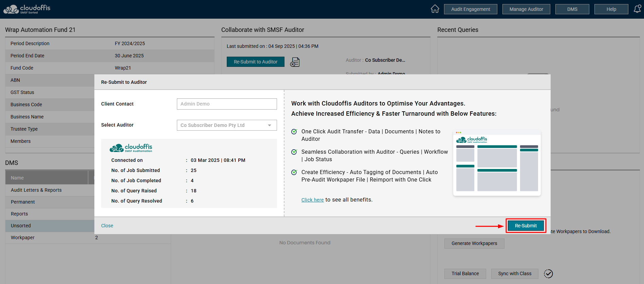Open the notifications bell icon
This screenshot has height=284, width=644.
(x=637, y=9)
